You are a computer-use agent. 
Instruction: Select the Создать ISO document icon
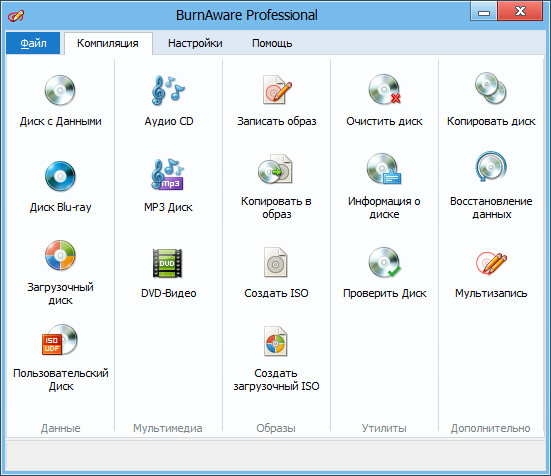click(276, 262)
